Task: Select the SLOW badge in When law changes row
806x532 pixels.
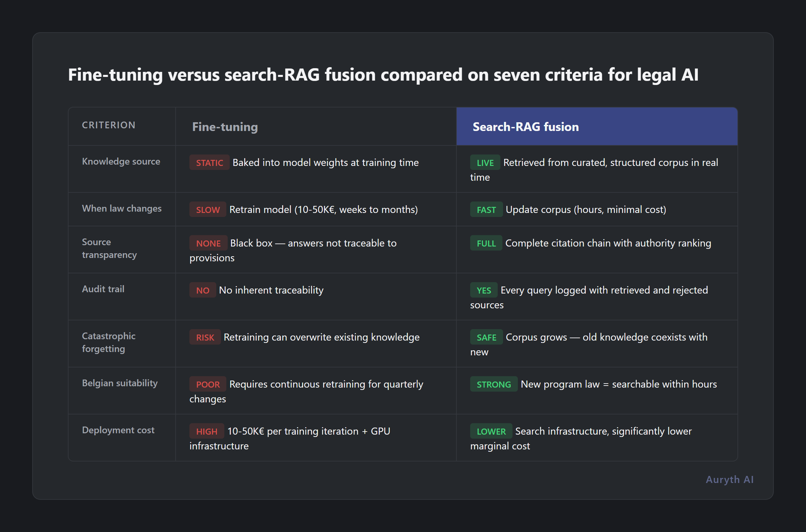Action: pyautogui.click(x=207, y=209)
